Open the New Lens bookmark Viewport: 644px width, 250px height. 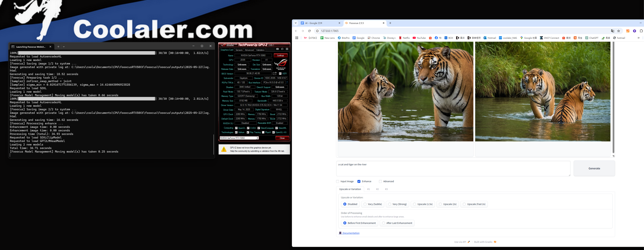pyautogui.click(x=328, y=38)
